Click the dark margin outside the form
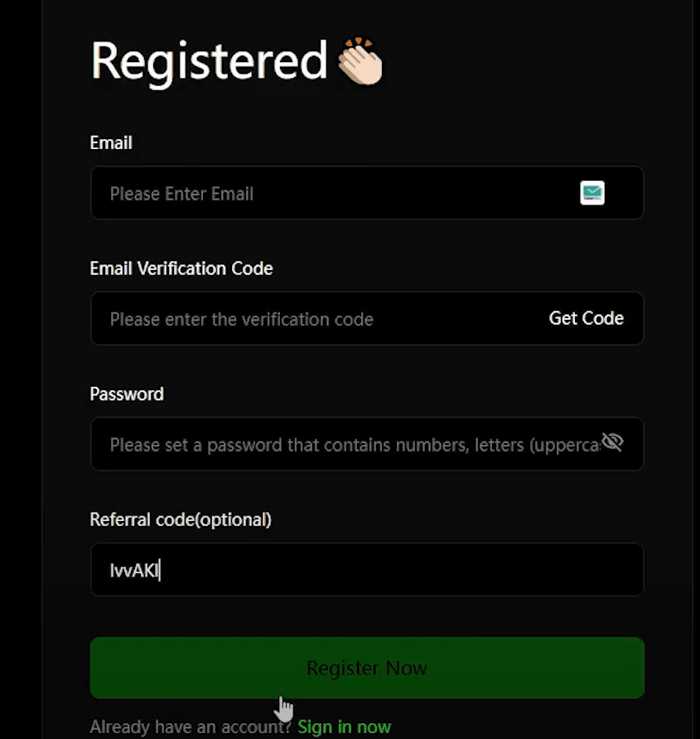The width and height of the screenshot is (700, 739). point(21,369)
